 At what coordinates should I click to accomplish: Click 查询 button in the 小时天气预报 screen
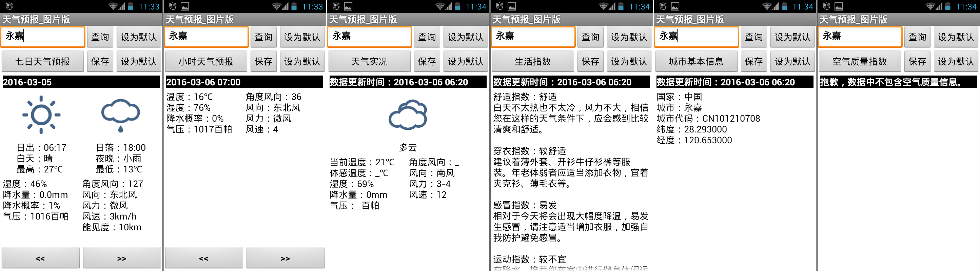pos(263,37)
